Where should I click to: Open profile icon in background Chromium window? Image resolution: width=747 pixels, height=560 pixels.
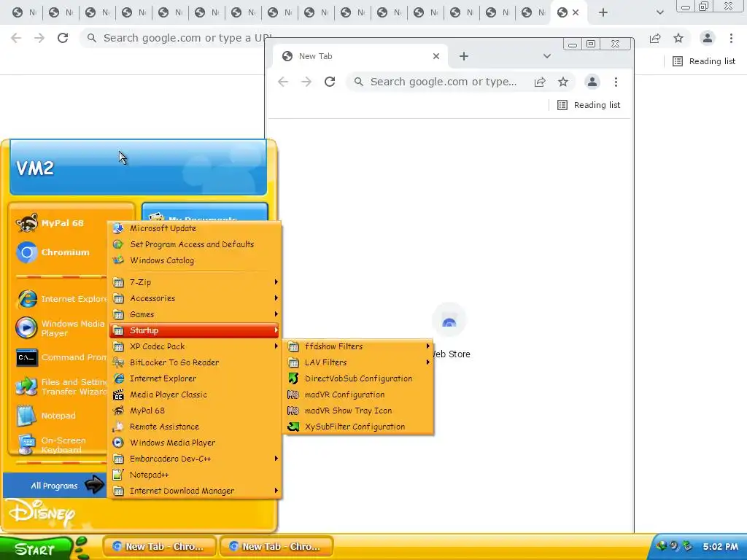(708, 38)
